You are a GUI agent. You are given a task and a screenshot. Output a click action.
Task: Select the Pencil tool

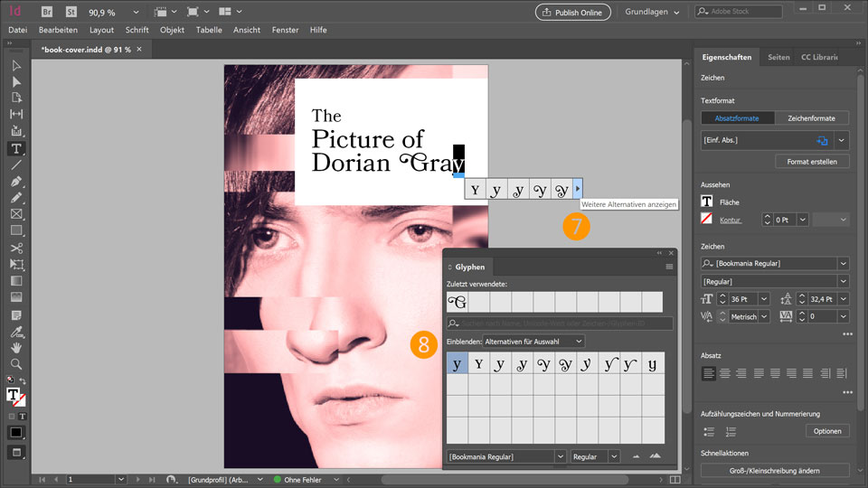coord(16,198)
